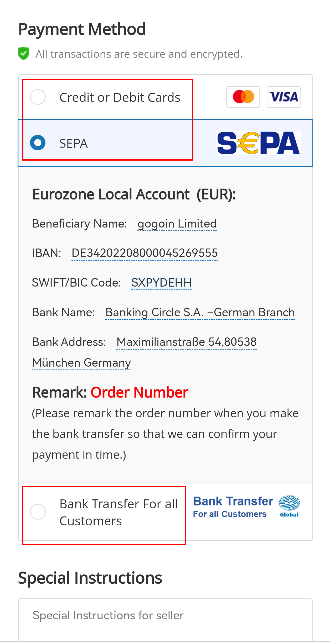Image resolution: width=330 pixels, height=644 pixels.
Task: Click the green security shield icon
Action: pyautogui.click(x=24, y=53)
